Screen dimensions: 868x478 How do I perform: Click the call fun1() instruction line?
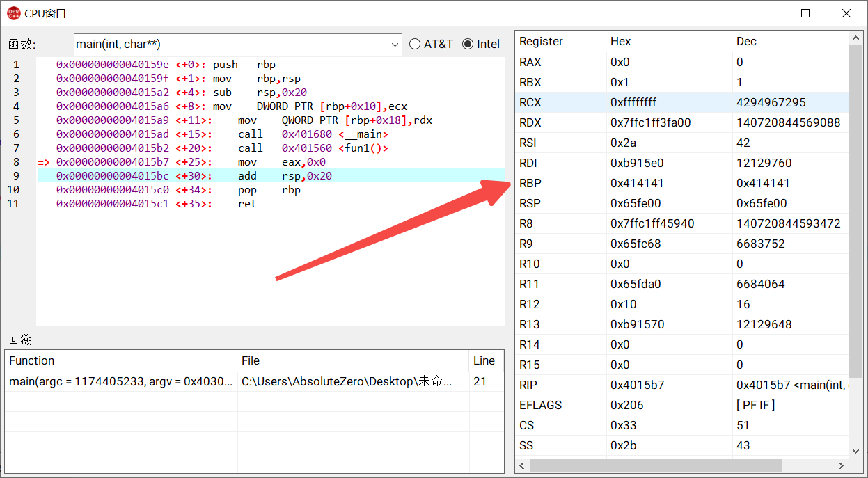(270, 148)
